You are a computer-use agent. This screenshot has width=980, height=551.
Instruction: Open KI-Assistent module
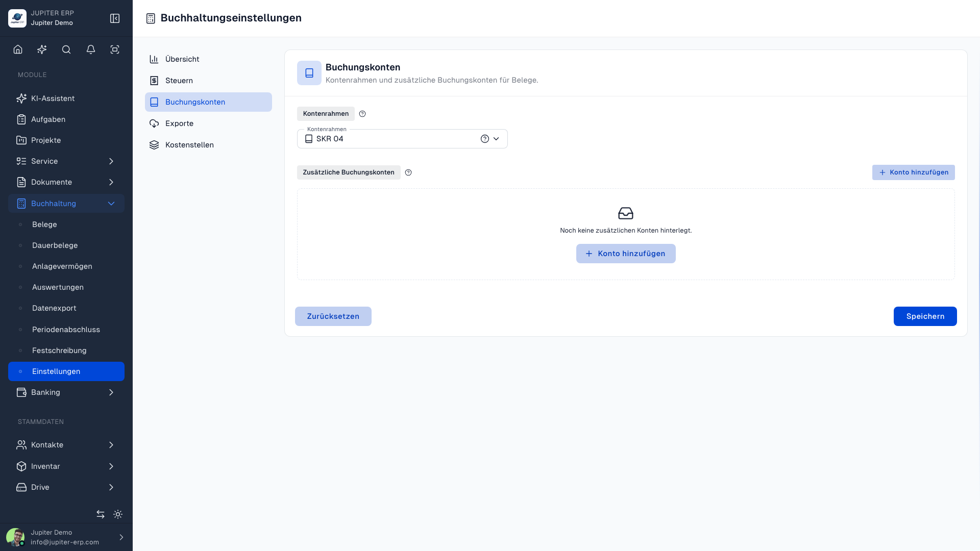coord(66,98)
